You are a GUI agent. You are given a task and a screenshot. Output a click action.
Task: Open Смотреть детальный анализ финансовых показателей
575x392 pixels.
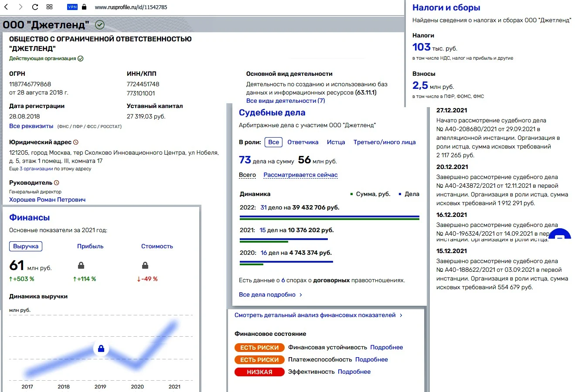315,315
